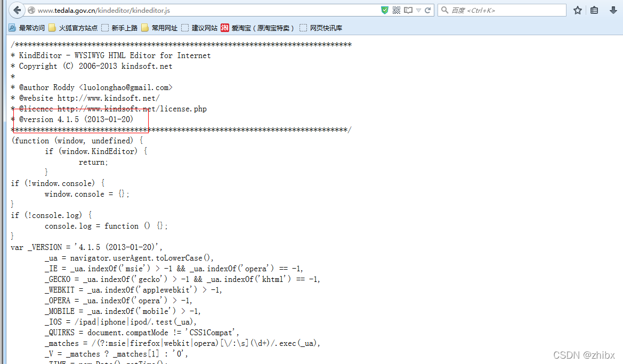Click the '_WEBKIT' applewebkit line
The image size is (623, 364).
(133, 290)
